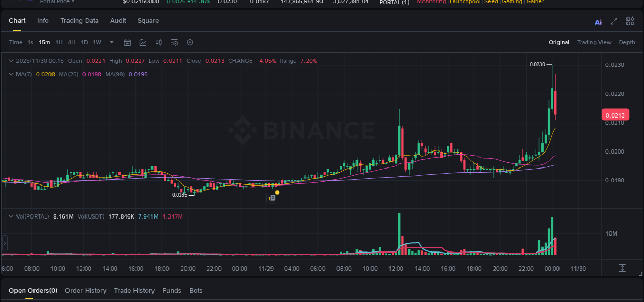Viewport: 644px width, 302px height.
Task: Enable the 1s time interval
Action: pyautogui.click(x=30, y=42)
